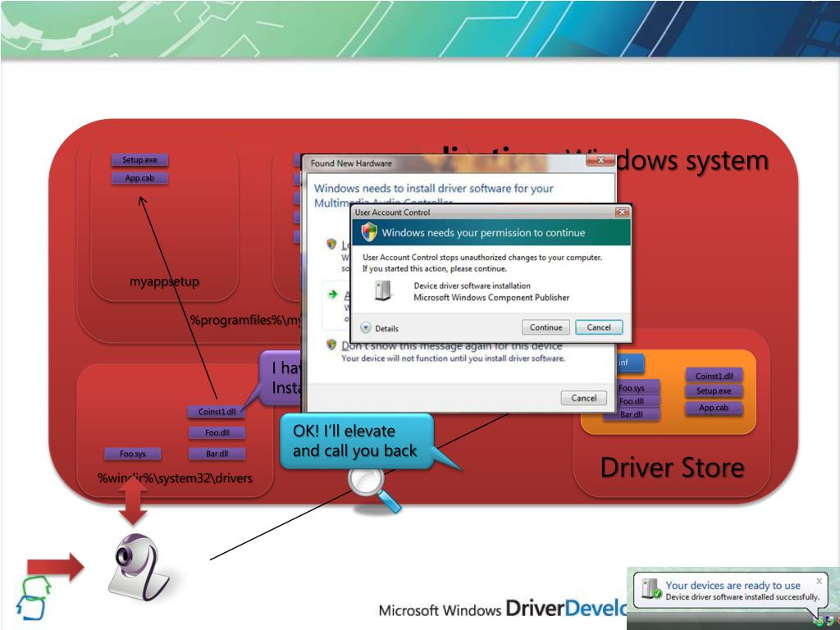Click Bar.dll in the Driver Store
The image size is (840, 630).
[x=631, y=414]
